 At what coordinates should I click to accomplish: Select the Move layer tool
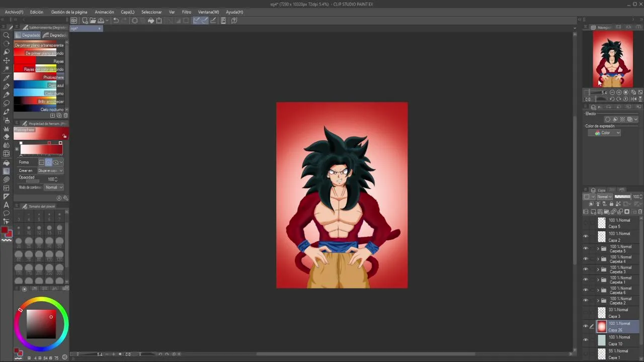[7, 60]
